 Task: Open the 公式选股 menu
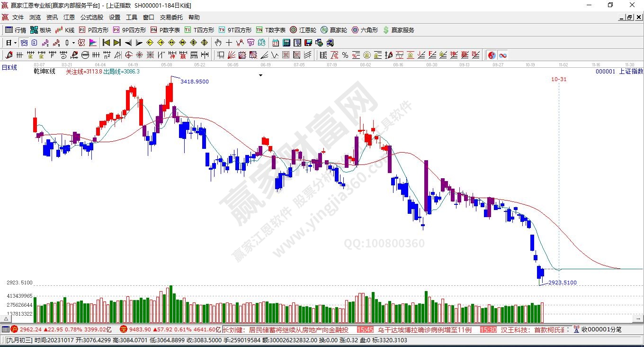91,18
